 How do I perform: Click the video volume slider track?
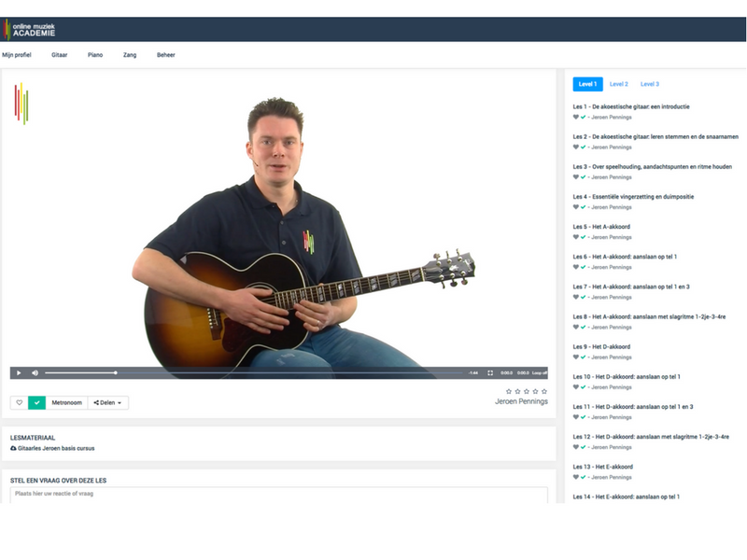pyautogui.click(x=79, y=372)
